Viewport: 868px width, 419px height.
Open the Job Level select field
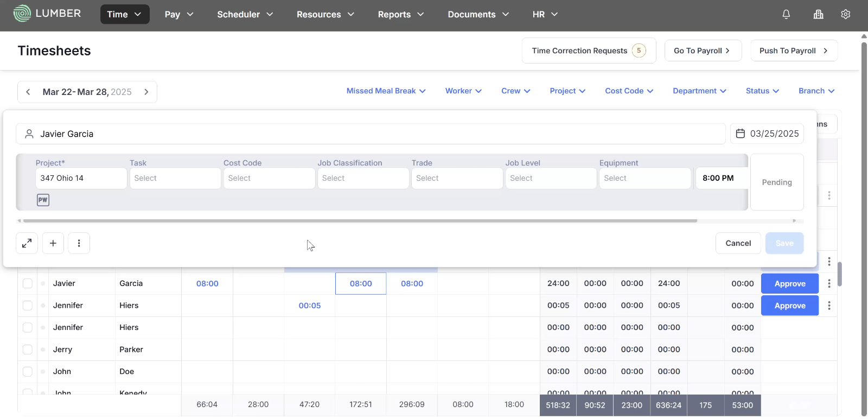pos(551,178)
